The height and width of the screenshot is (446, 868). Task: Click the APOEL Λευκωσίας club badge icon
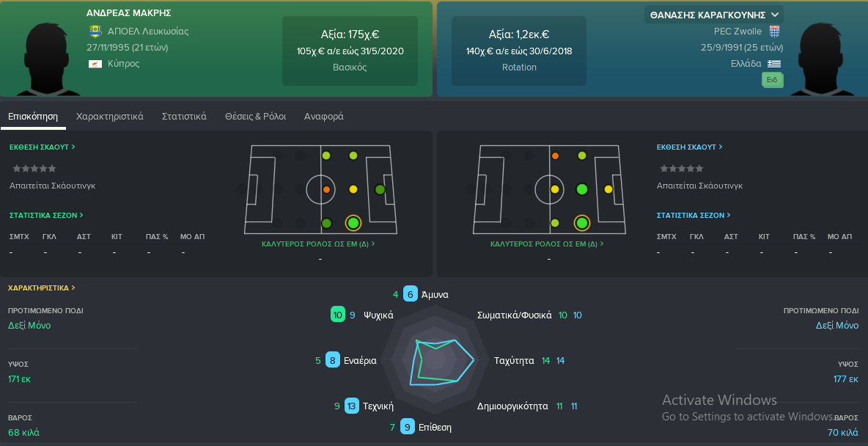click(95, 31)
